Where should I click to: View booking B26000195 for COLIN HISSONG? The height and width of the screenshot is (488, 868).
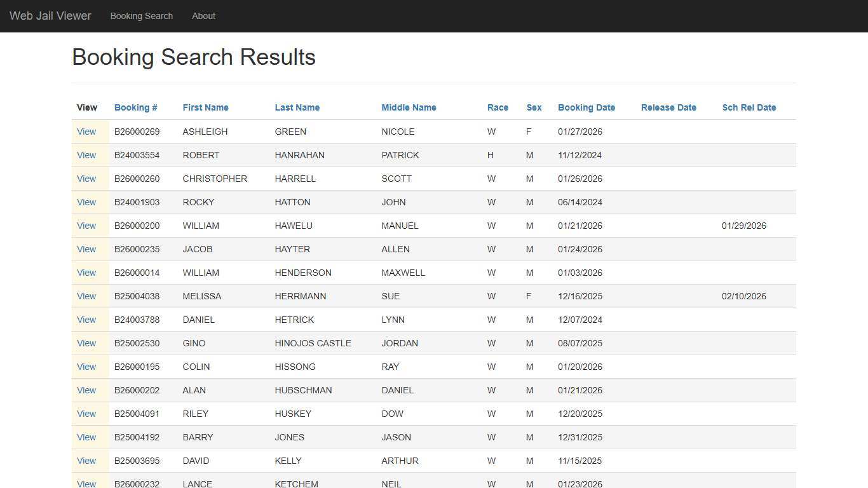point(86,367)
